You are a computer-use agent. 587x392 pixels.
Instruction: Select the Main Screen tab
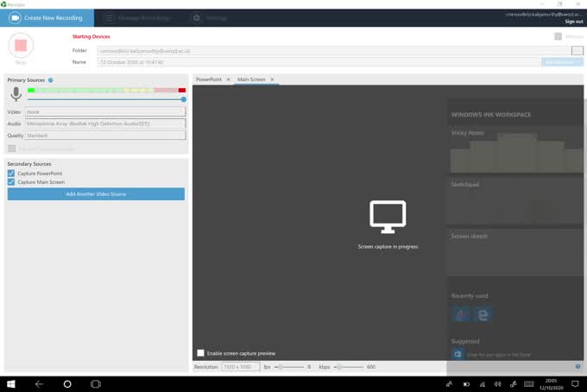(251, 79)
